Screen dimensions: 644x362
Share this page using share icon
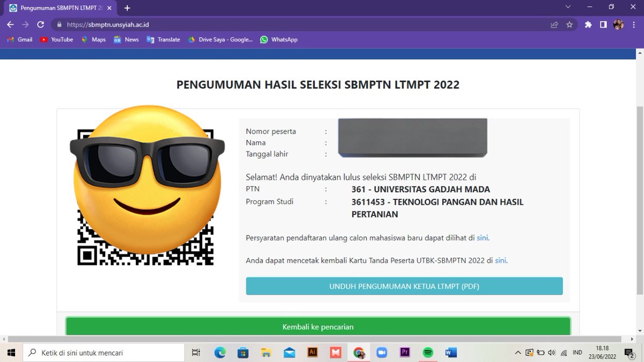pyautogui.click(x=554, y=25)
